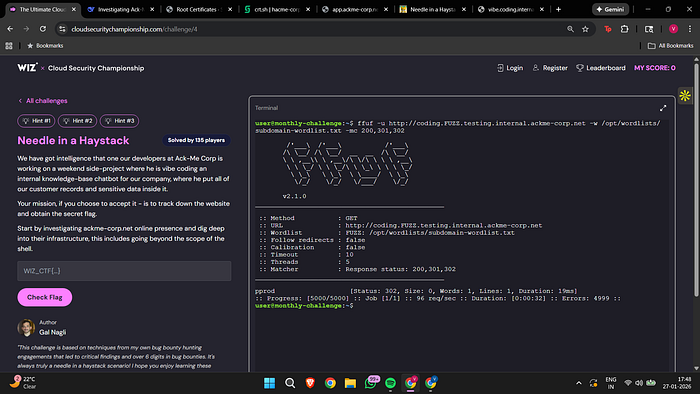
Task: Close the crt.sh tab
Action: 308,9
